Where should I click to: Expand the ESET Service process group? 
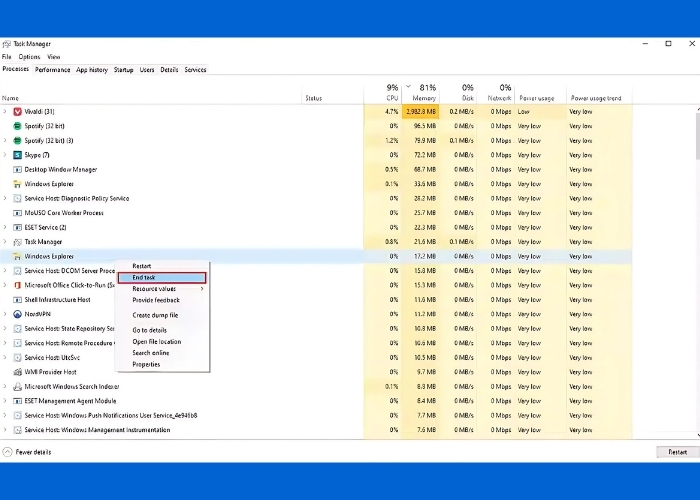(5, 227)
